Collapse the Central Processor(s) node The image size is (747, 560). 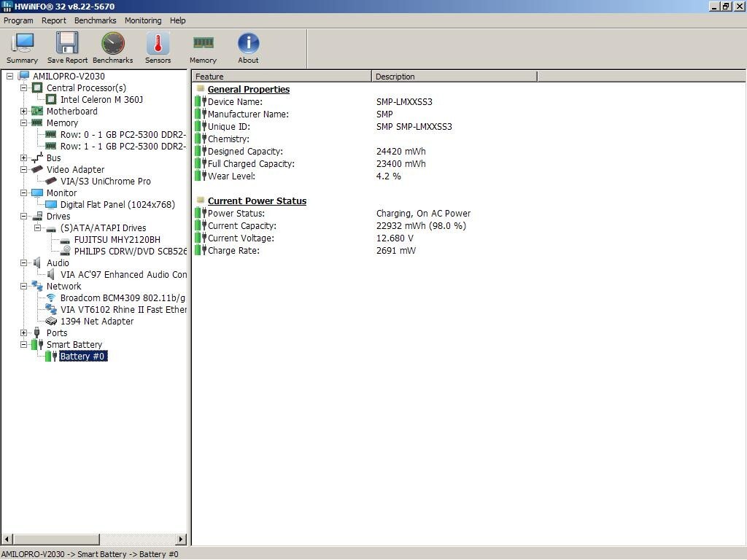point(23,87)
